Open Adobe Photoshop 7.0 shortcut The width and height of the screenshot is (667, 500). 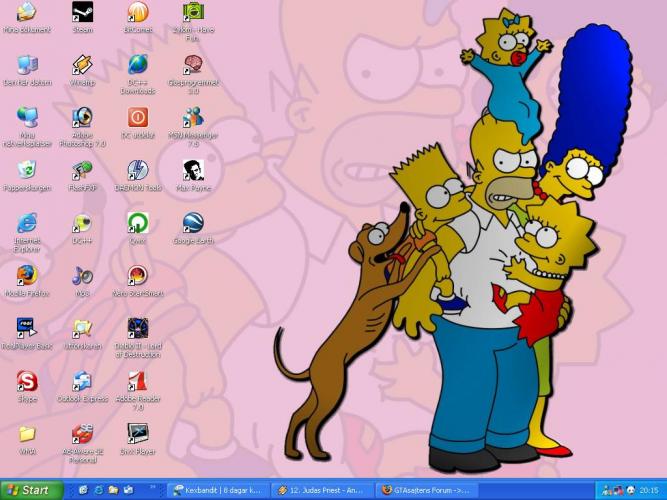coord(82,118)
